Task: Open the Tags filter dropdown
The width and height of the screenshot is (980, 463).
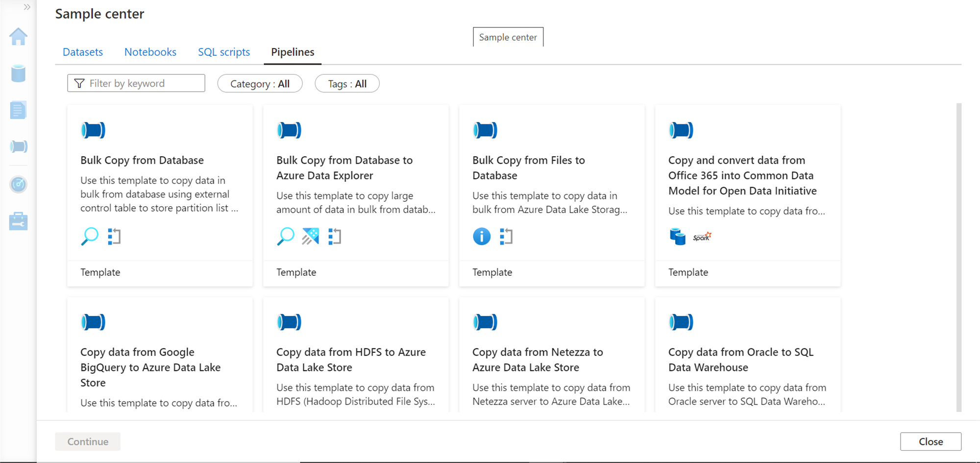Action: 347,84
